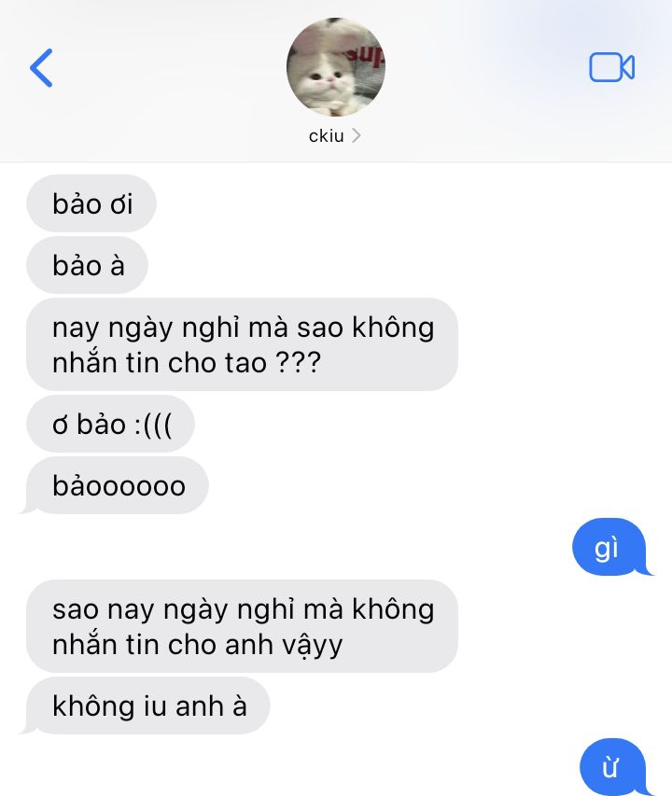Tap message 'sao nay ngày nghỉ mà không'

click(x=242, y=626)
